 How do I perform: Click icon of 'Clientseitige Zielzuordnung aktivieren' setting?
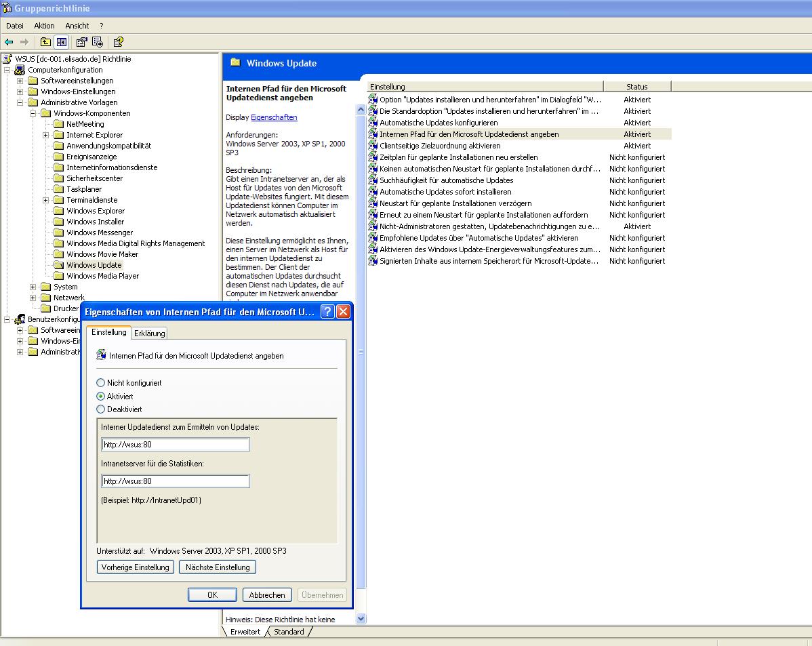coord(373,146)
